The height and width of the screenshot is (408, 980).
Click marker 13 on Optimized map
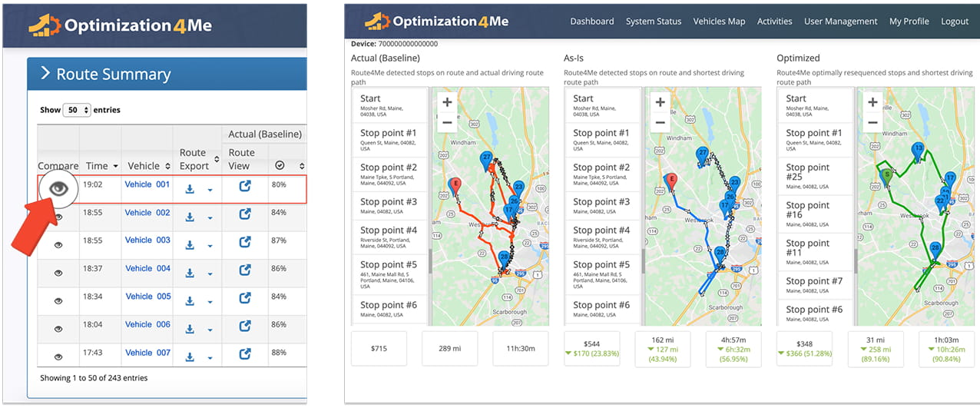(x=917, y=149)
